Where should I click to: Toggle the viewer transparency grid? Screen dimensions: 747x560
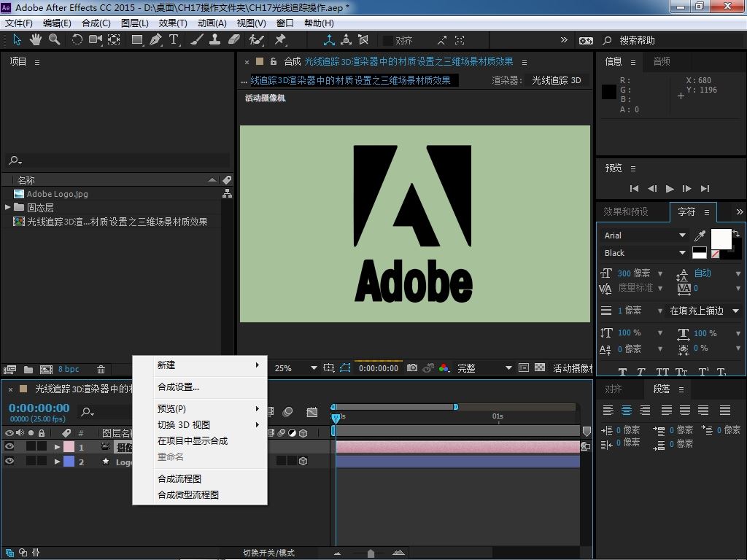[x=540, y=367]
